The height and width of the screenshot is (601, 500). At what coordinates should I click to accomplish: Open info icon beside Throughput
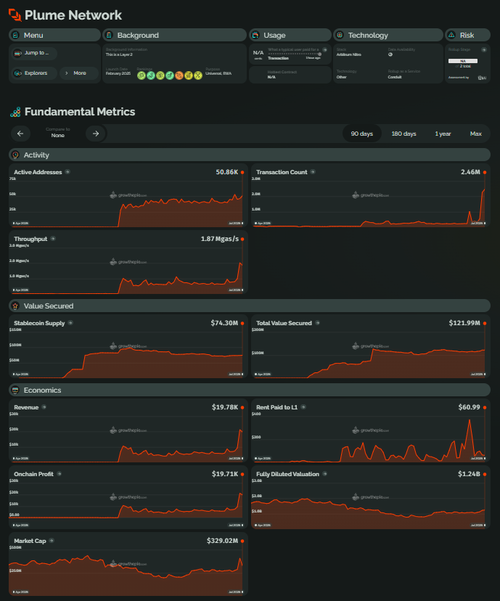click(53, 239)
